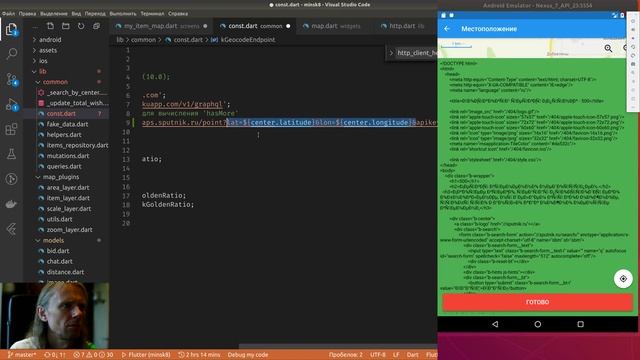Tap the Android recent apps button
This screenshot has width=640, height=360.
point(580,324)
